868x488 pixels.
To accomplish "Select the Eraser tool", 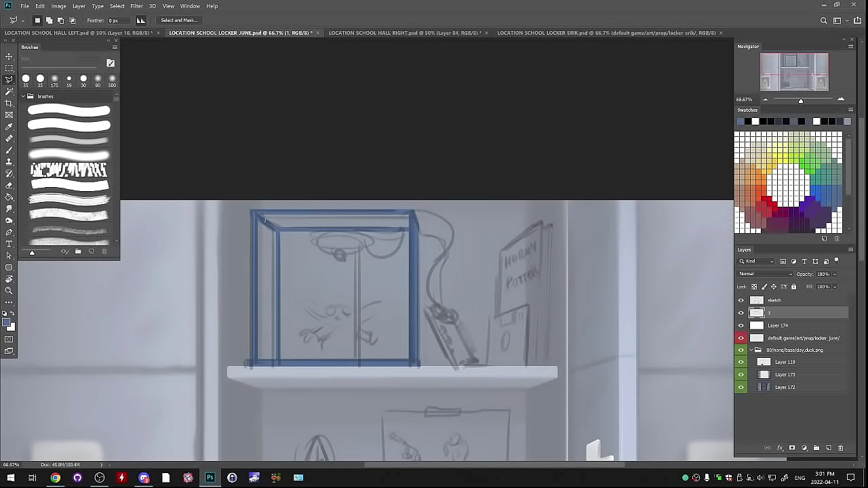I will (9, 185).
